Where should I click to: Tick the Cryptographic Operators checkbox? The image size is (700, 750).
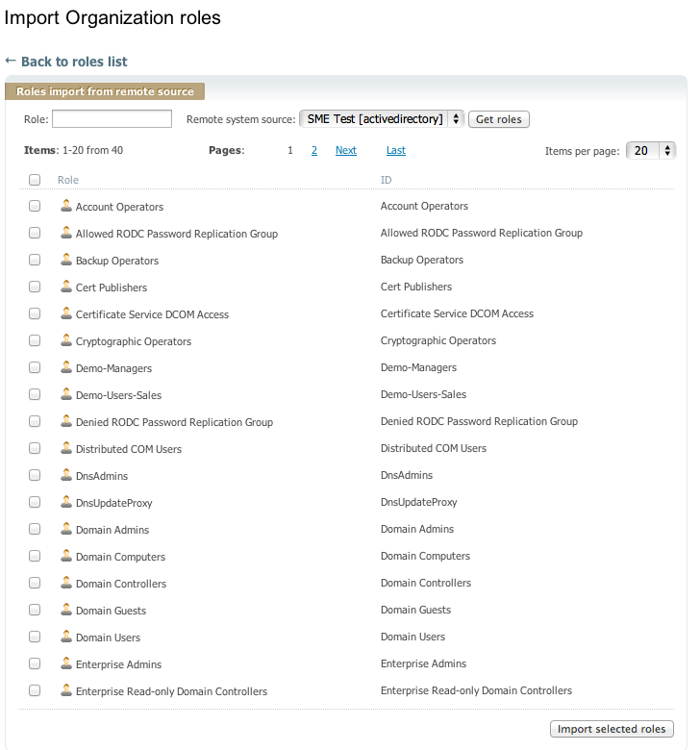(35, 341)
